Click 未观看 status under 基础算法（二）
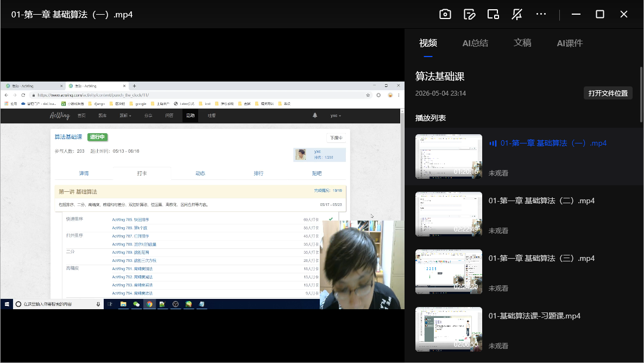This screenshot has width=644, height=363. [x=498, y=230]
